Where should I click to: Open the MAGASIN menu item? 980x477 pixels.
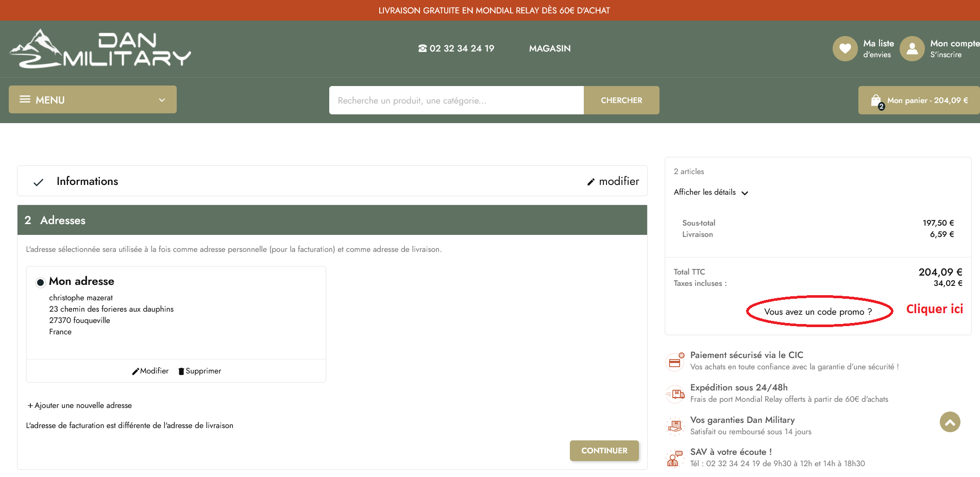549,48
